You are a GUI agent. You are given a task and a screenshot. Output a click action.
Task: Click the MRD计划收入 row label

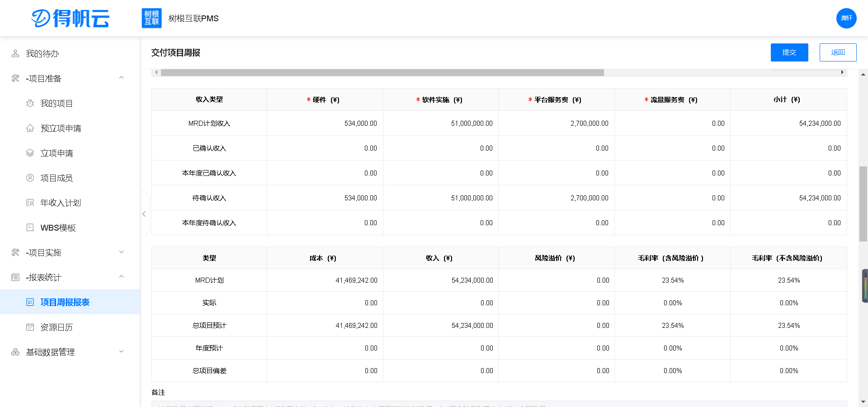click(x=209, y=123)
